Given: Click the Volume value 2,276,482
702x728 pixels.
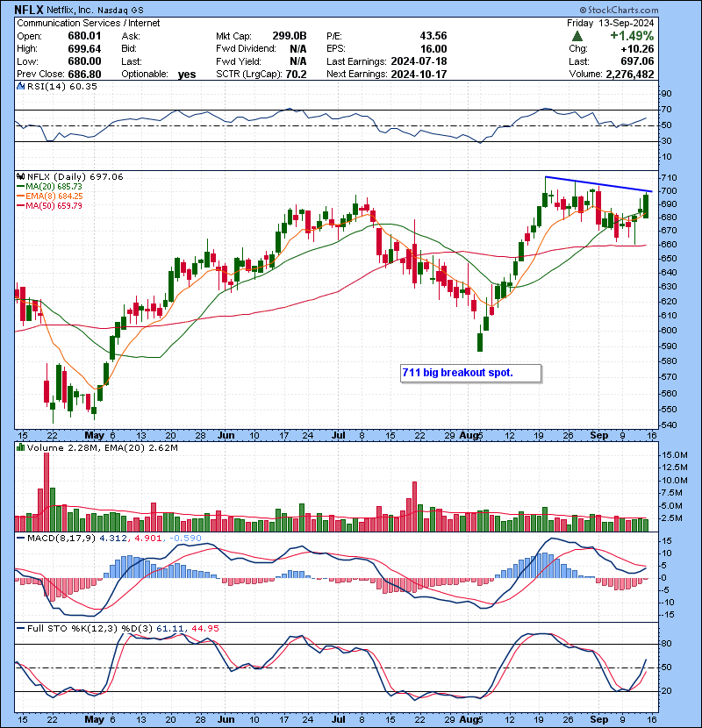Looking at the screenshot, I should click(x=629, y=74).
